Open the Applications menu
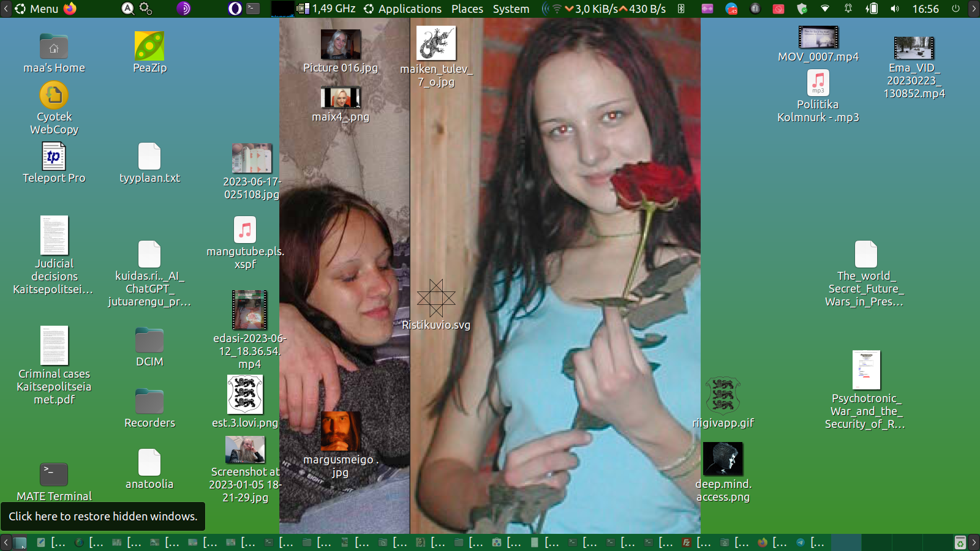 pos(402,9)
